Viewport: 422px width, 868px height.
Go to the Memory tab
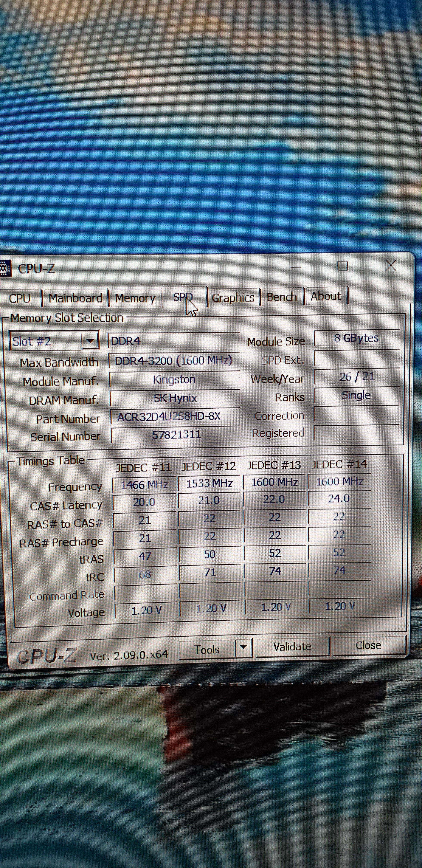coord(135,298)
